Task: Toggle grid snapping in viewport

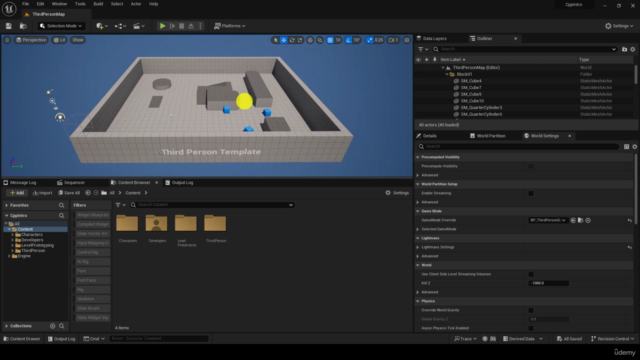Action: [x=330, y=40]
